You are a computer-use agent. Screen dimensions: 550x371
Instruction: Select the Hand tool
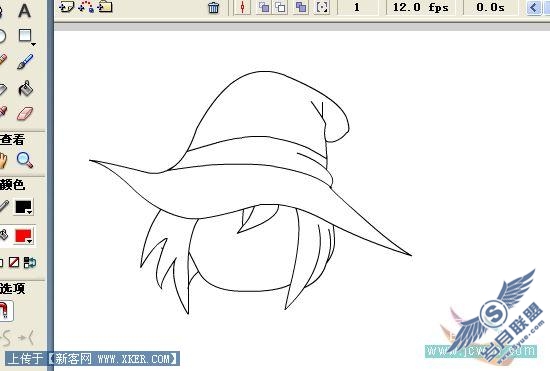coord(3,161)
